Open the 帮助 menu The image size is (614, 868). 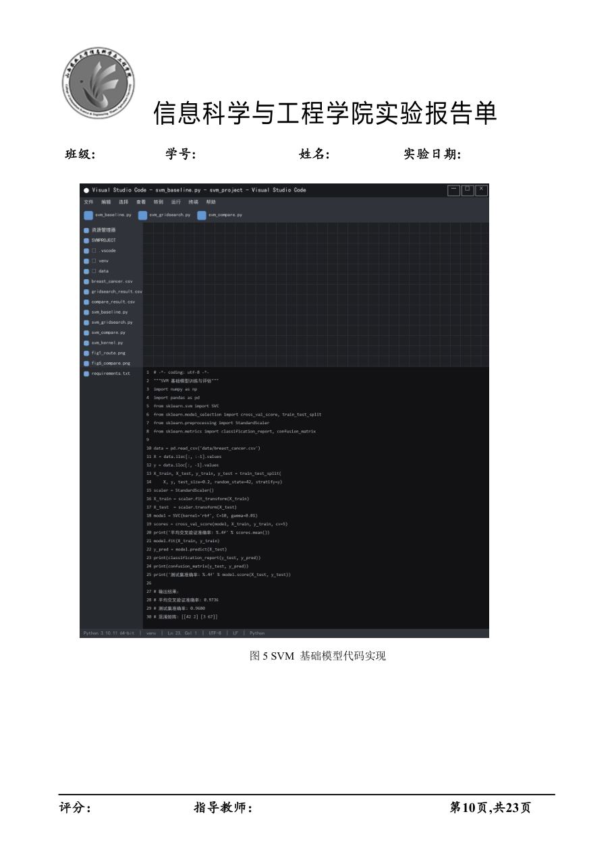click(211, 202)
